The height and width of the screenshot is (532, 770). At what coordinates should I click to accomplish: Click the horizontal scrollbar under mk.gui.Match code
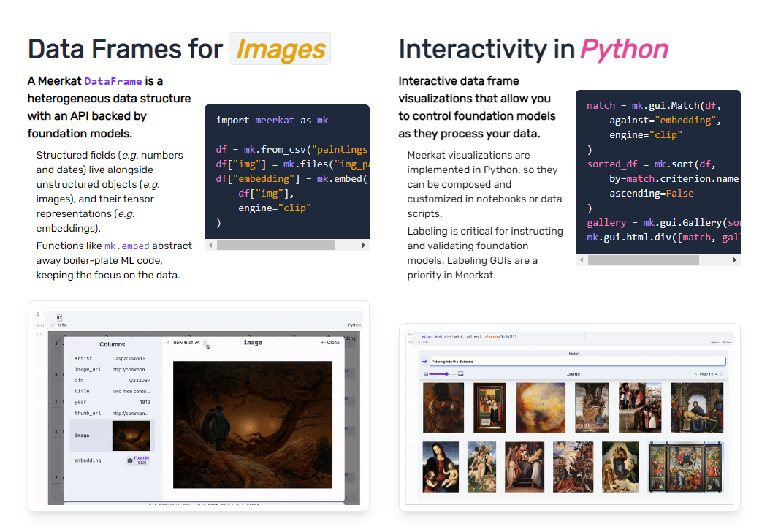coord(644,260)
